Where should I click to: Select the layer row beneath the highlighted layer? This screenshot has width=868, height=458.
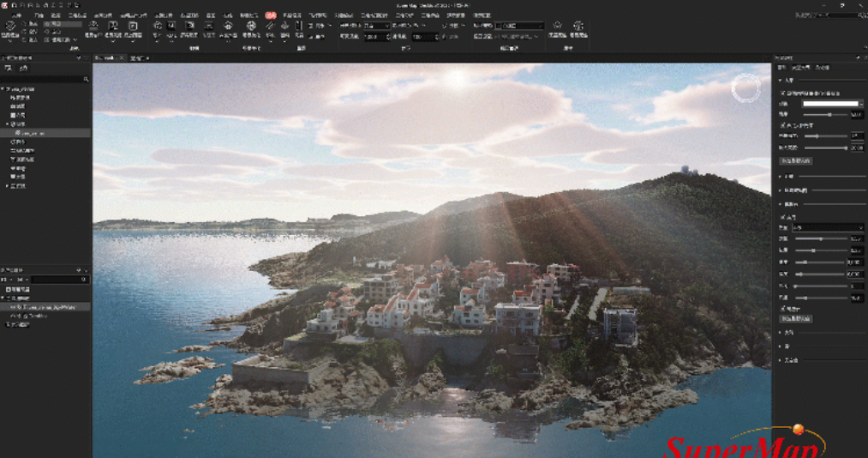[45, 316]
